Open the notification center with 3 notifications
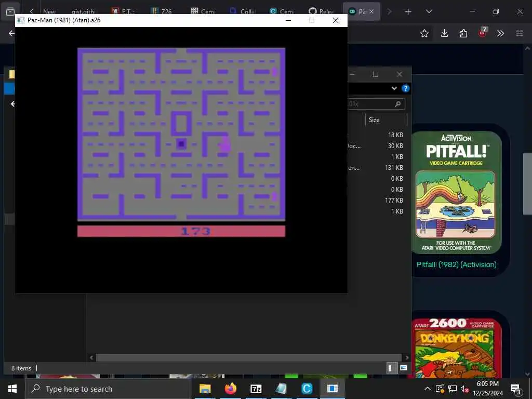The height and width of the screenshot is (399, 532). tap(515, 389)
